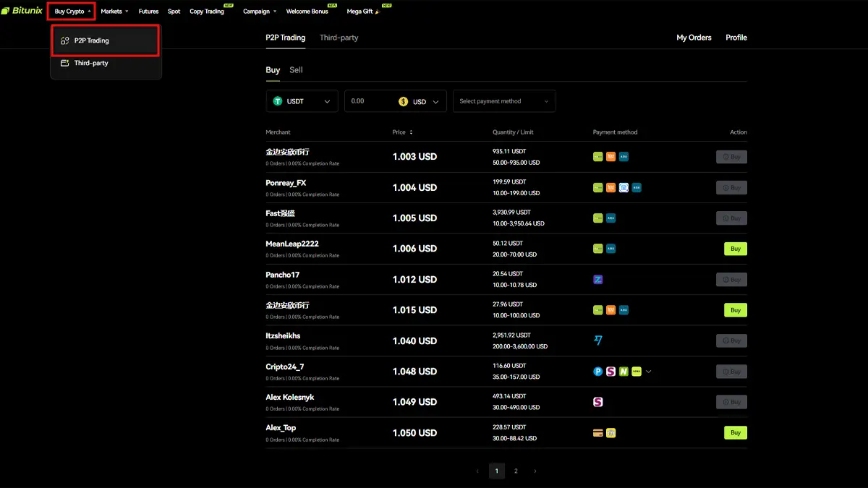Go to the previous page with arrow
This screenshot has width=868, height=488.
tap(477, 471)
